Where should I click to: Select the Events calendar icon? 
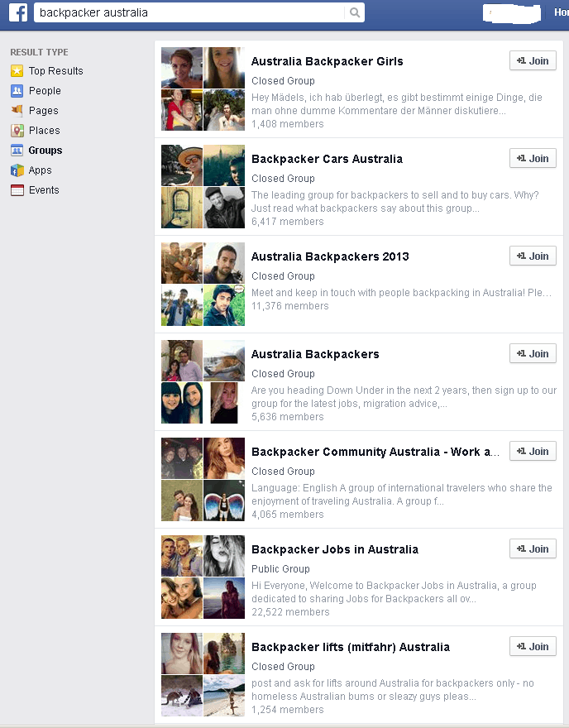[x=17, y=190]
